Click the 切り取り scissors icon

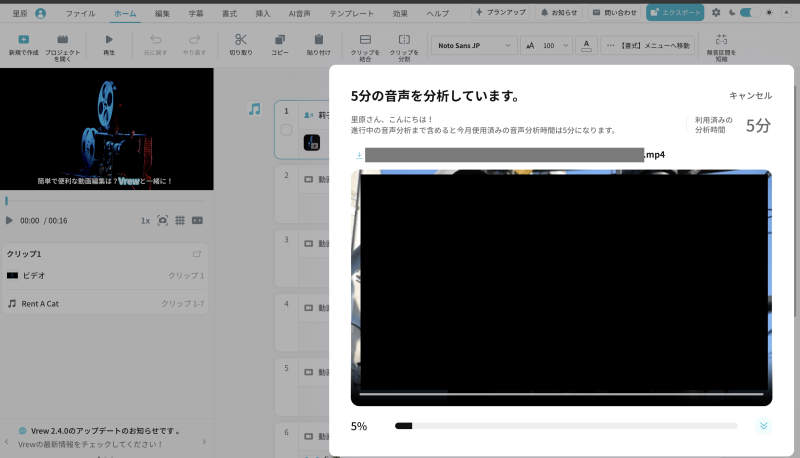(x=240, y=39)
